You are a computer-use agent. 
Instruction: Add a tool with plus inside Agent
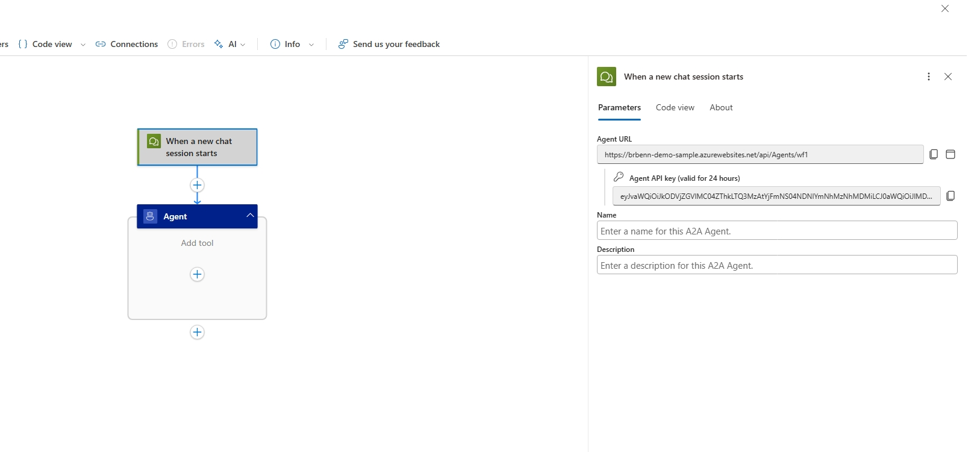(x=197, y=274)
